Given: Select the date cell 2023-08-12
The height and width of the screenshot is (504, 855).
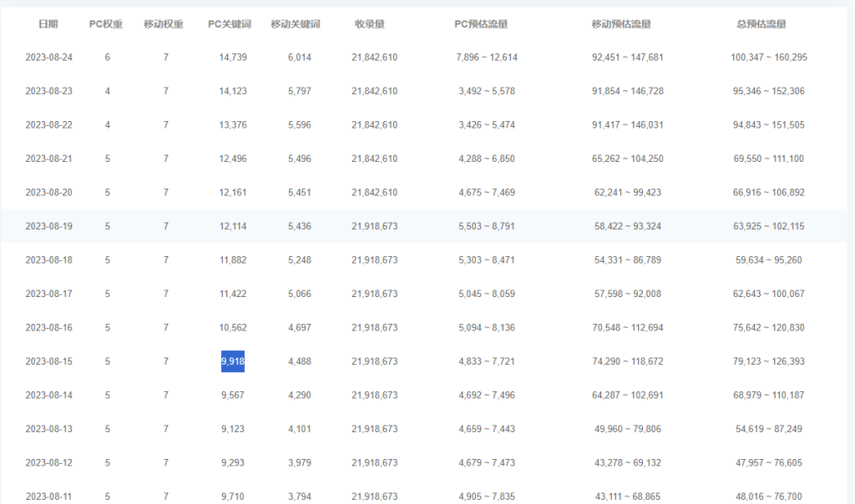Looking at the screenshot, I should coord(48,462).
